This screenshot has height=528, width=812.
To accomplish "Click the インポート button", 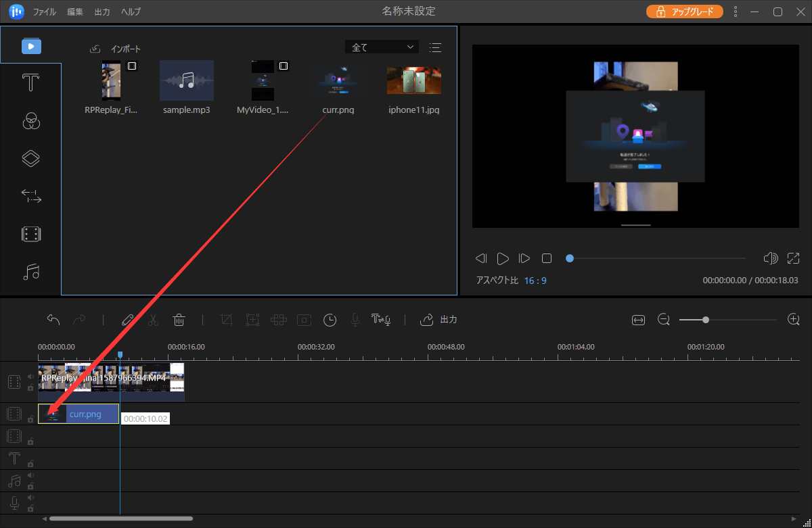I will 116,49.
